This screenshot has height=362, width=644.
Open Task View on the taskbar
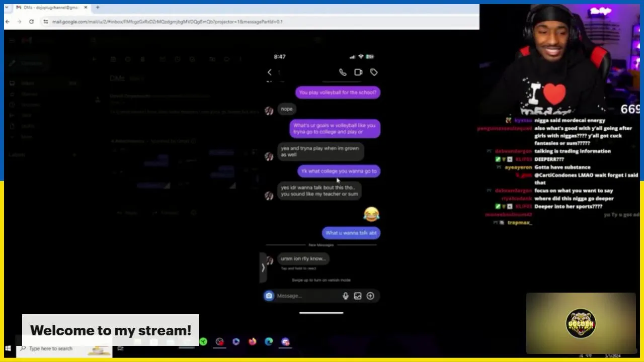click(120, 348)
